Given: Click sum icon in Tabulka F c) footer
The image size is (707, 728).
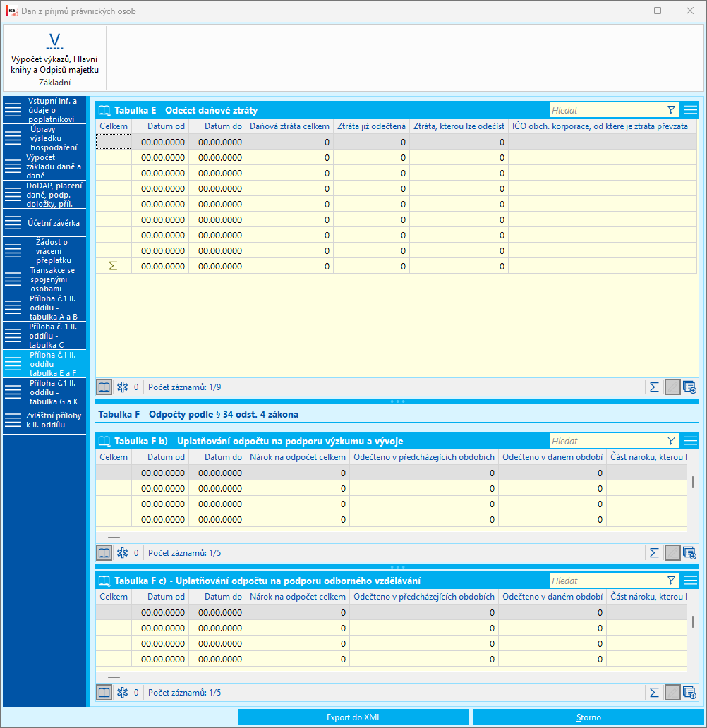Looking at the screenshot, I should tap(654, 692).
